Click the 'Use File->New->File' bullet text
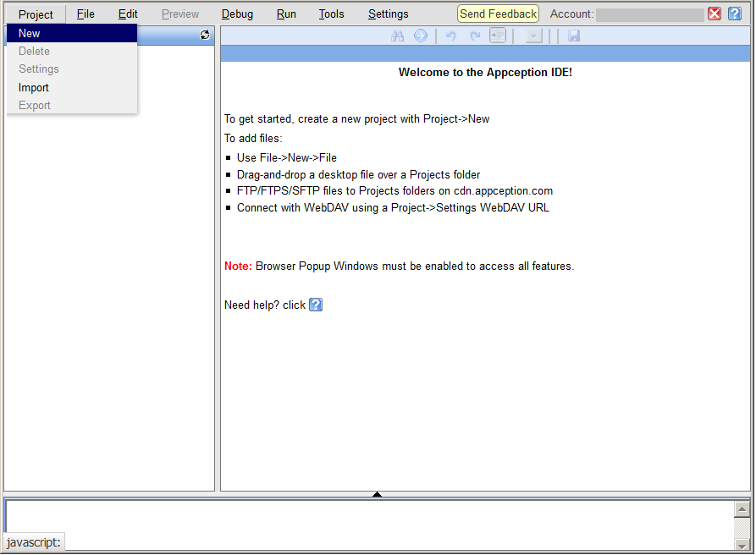 click(286, 158)
